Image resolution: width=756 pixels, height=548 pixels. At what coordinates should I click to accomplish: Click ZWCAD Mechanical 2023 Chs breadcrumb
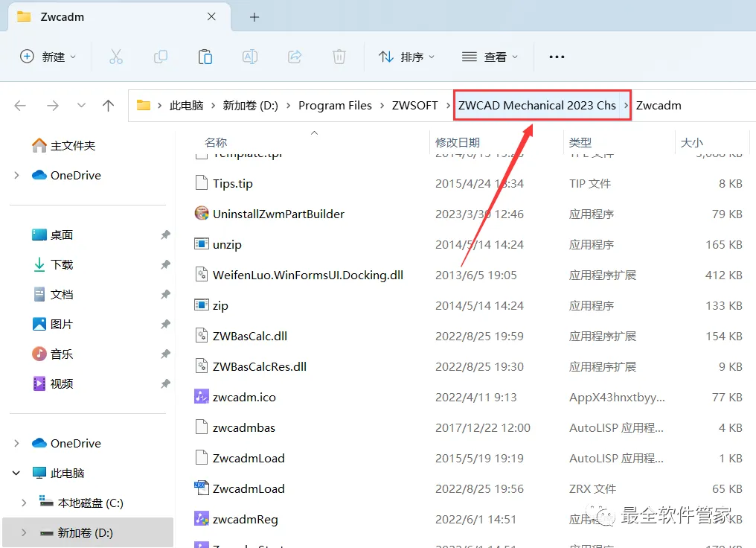(x=536, y=105)
